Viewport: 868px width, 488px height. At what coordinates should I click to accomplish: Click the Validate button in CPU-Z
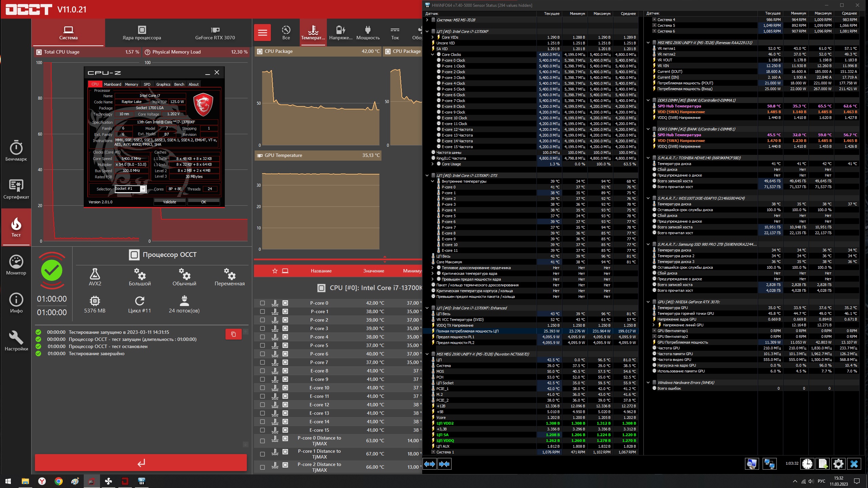coord(170,202)
